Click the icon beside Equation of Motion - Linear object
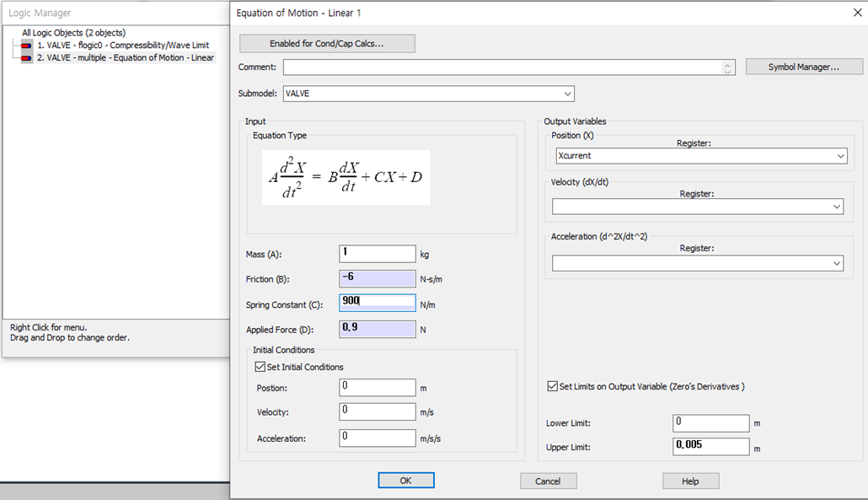Screen dimensions: 868x500 (26, 58)
